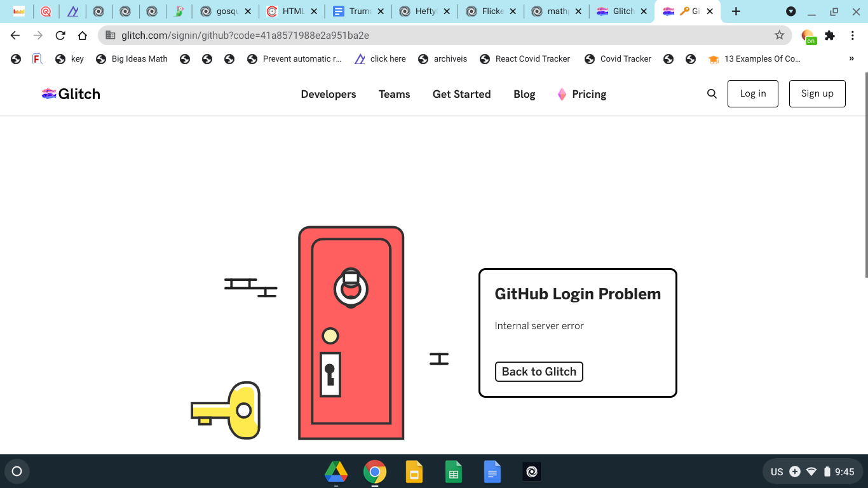Close the Hefty tab
This screenshot has width=868, height=488.
pyautogui.click(x=447, y=11)
